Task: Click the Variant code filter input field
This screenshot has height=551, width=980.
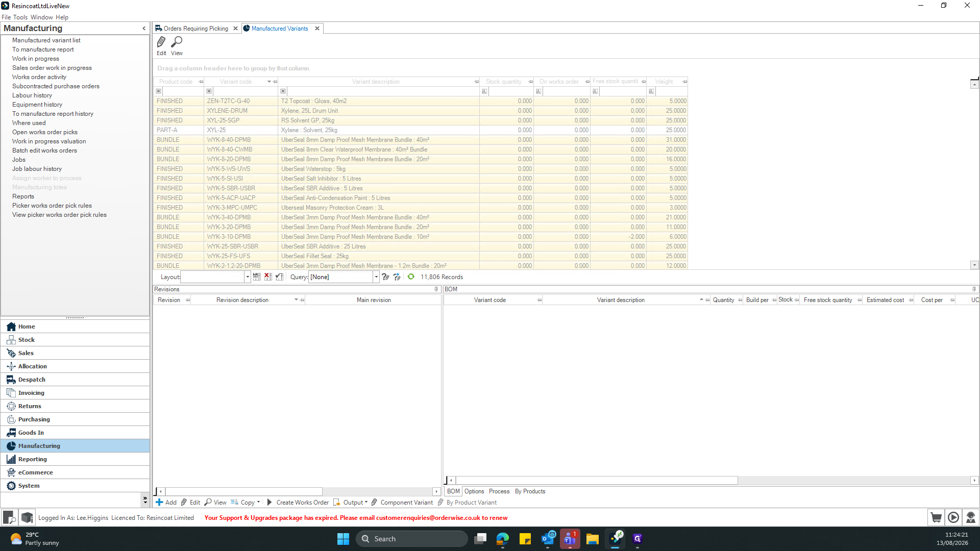Action: click(245, 91)
